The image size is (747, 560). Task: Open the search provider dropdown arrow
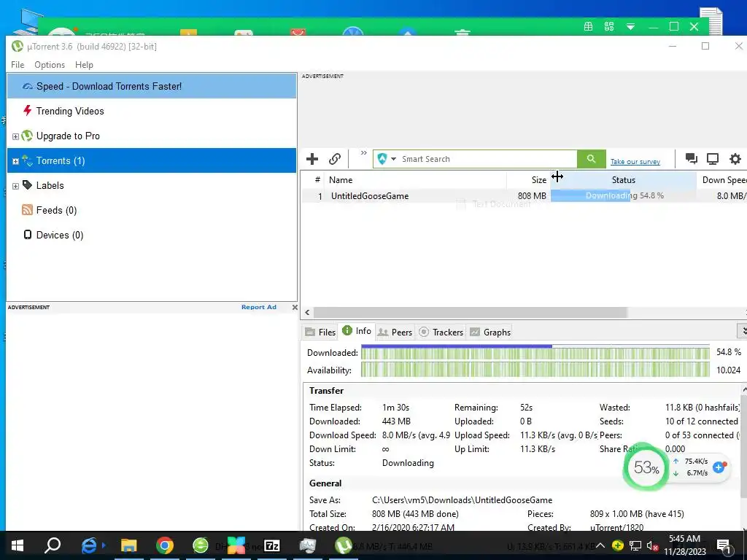[x=393, y=159]
